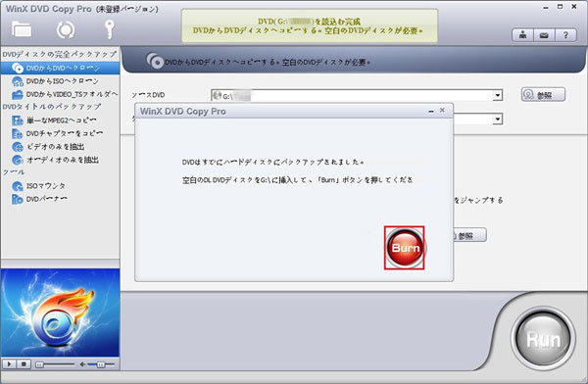This screenshot has width=588, height=384.
Task: Click the user account icon button
Action: click(x=522, y=35)
